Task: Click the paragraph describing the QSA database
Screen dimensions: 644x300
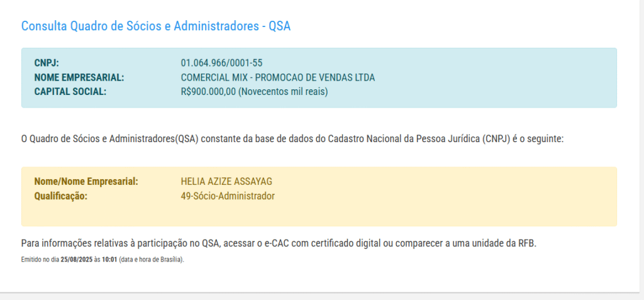Action: (x=292, y=138)
